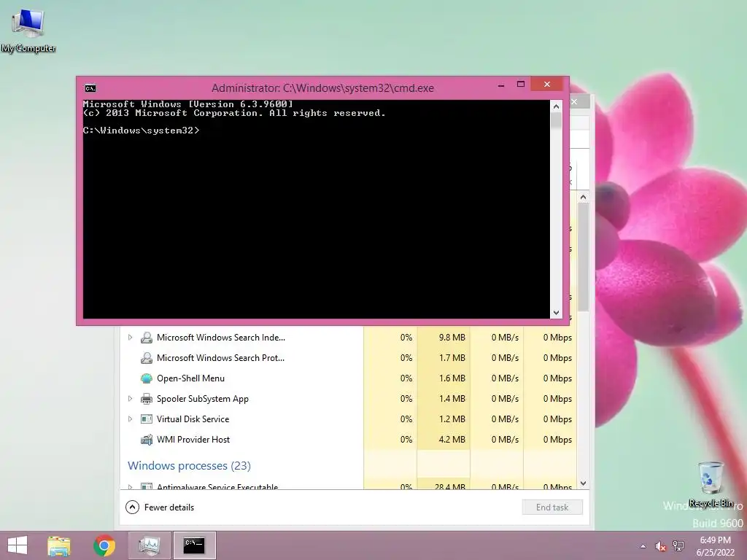Open the Recycle Bin desktop icon

coord(711,484)
